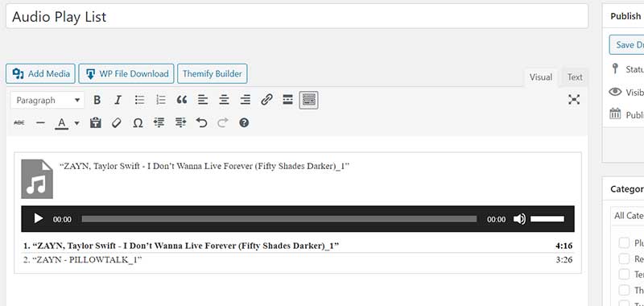The width and height of the screenshot is (644, 306).
Task: Mute the audio player
Action: click(519, 219)
